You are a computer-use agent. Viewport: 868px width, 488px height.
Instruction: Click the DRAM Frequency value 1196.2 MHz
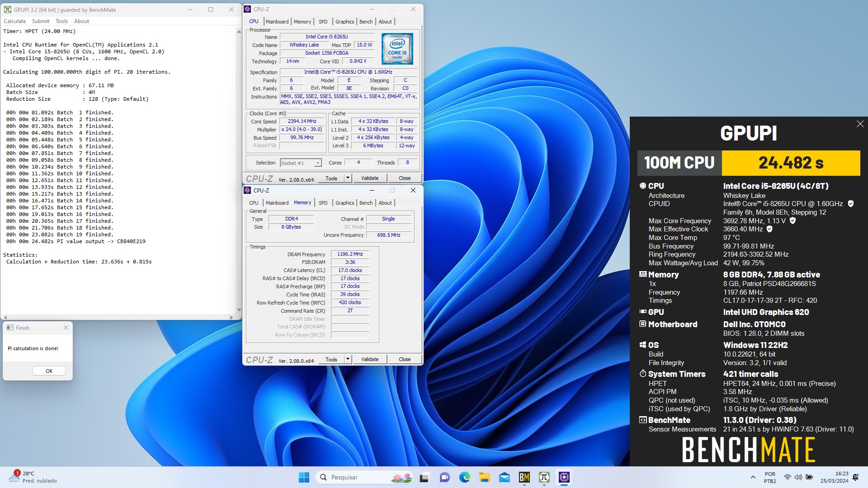[350, 254]
